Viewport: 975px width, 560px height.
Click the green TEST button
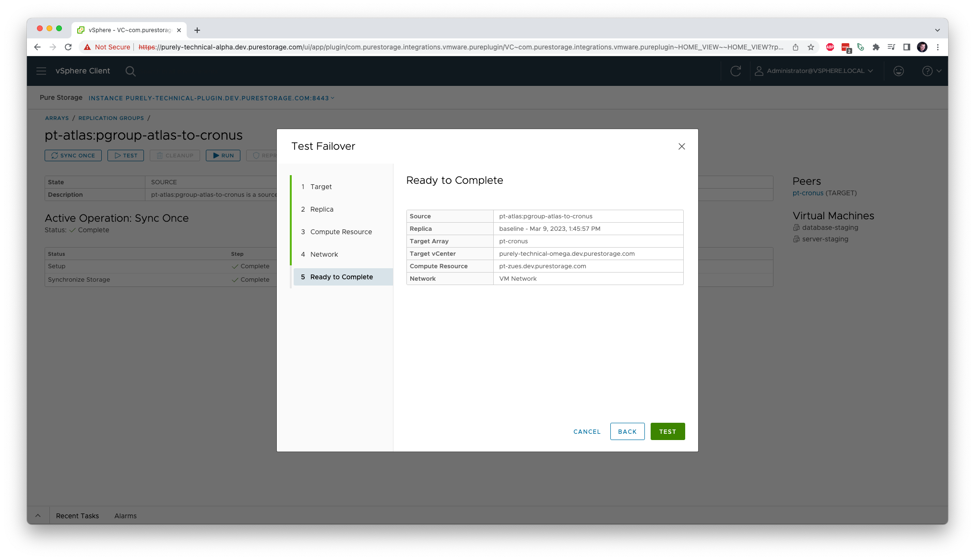click(x=667, y=431)
